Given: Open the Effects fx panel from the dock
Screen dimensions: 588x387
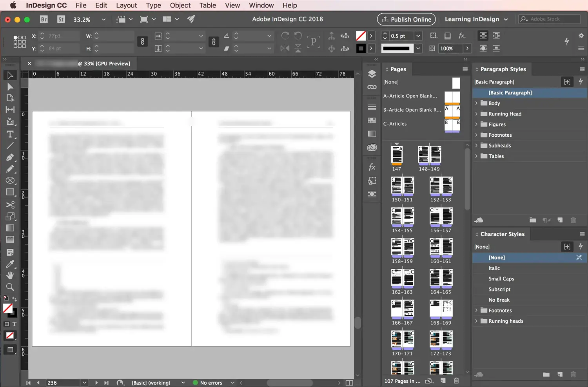Looking at the screenshot, I should pos(372,167).
